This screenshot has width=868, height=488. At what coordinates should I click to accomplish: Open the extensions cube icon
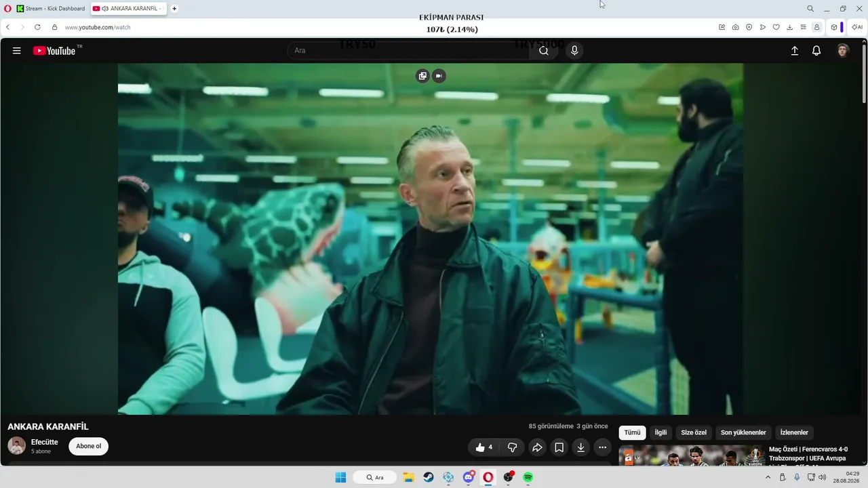[834, 27]
